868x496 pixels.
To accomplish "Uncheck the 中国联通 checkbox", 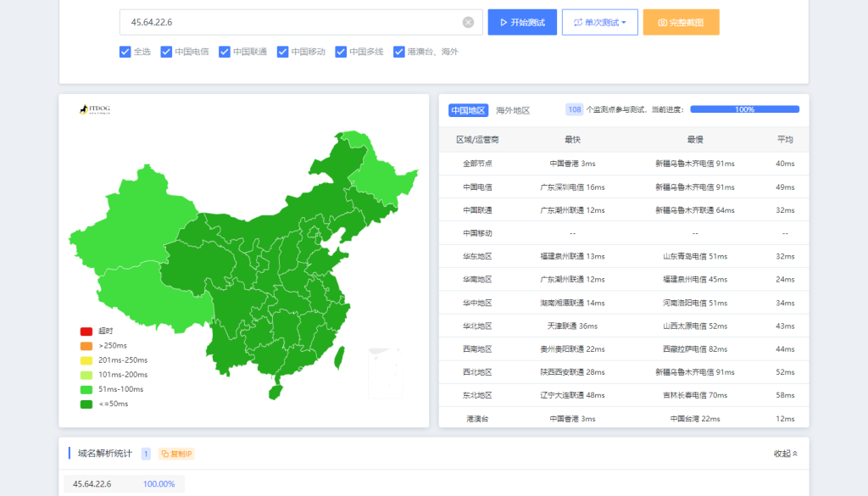I will coord(225,52).
